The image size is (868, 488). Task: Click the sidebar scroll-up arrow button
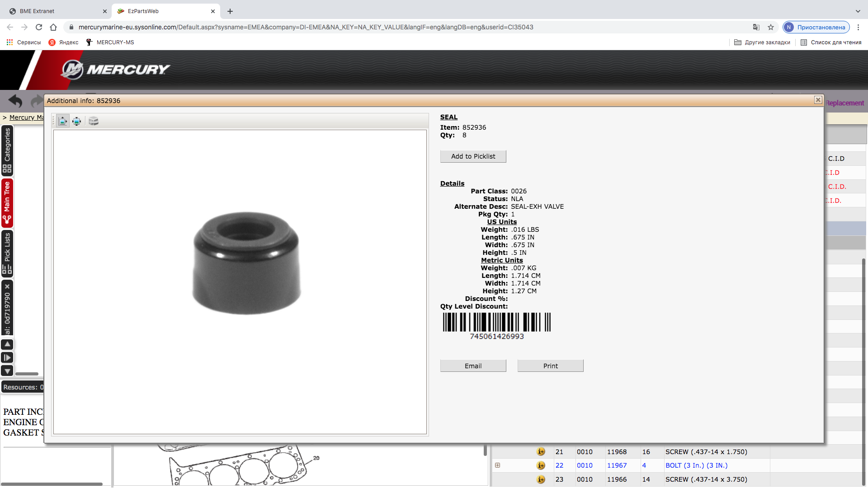coord(7,344)
